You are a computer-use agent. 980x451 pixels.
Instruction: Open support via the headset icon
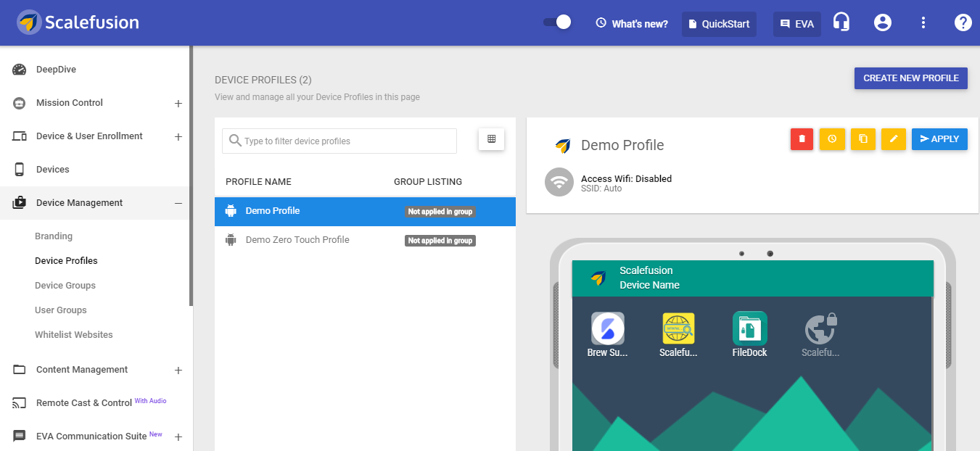pyautogui.click(x=841, y=22)
